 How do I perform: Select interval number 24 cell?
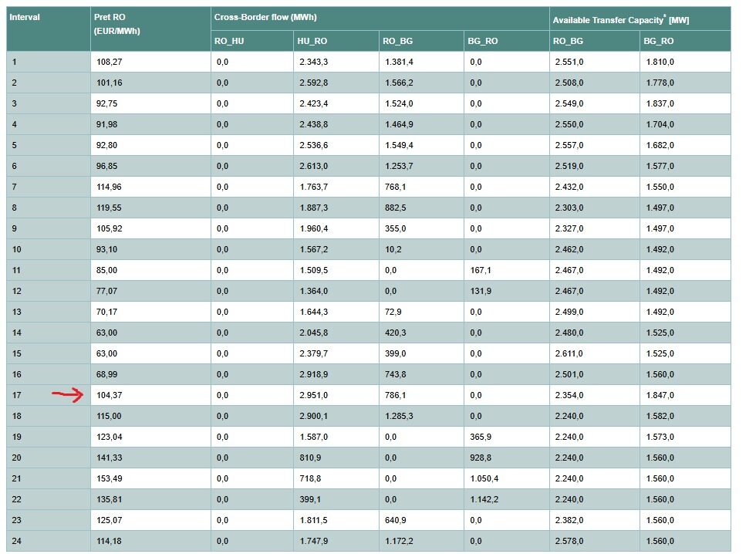(x=17, y=541)
